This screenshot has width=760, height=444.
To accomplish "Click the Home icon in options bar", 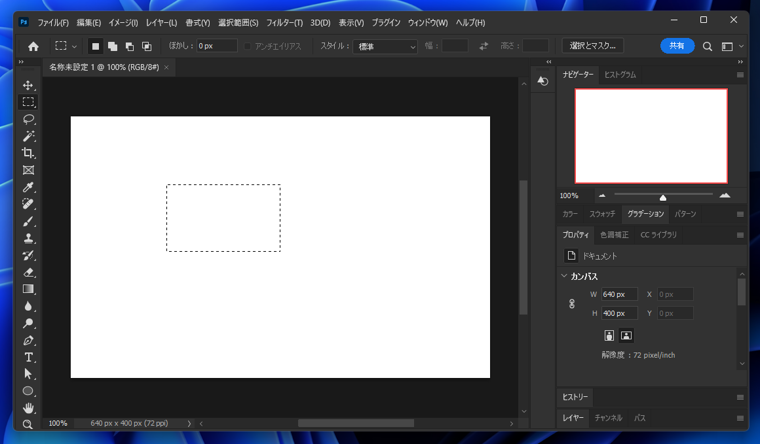I will click(x=33, y=46).
